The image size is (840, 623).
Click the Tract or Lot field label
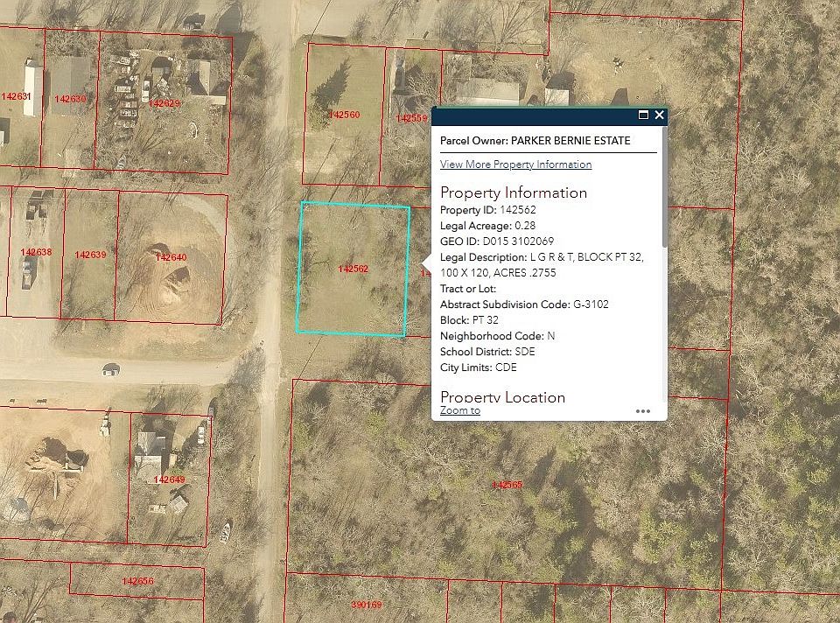click(468, 289)
